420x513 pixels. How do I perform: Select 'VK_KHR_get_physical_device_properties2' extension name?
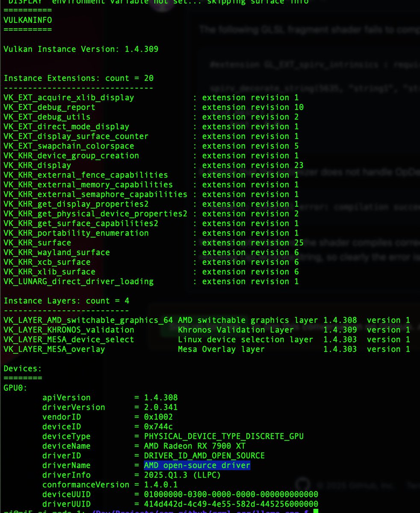[x=95, y=214]
